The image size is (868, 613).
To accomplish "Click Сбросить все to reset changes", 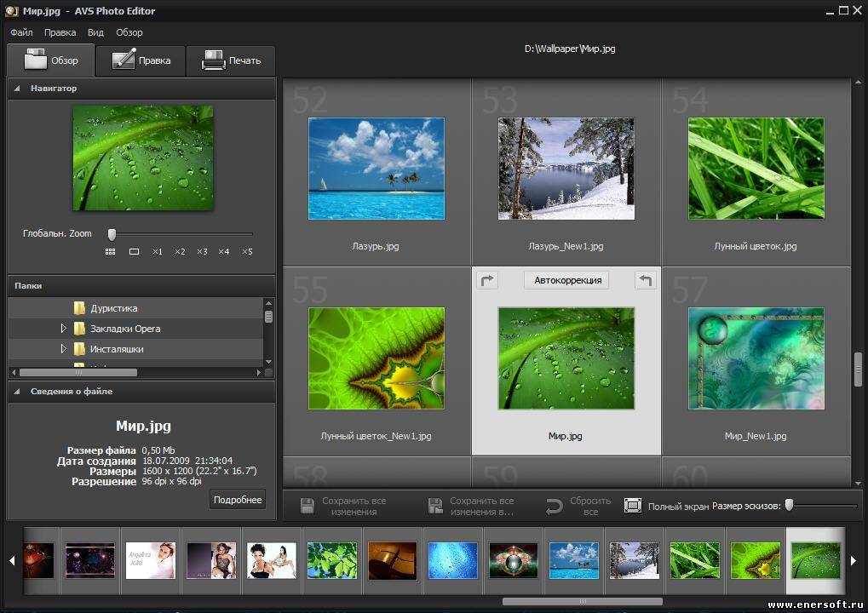I will coord(579,506).
